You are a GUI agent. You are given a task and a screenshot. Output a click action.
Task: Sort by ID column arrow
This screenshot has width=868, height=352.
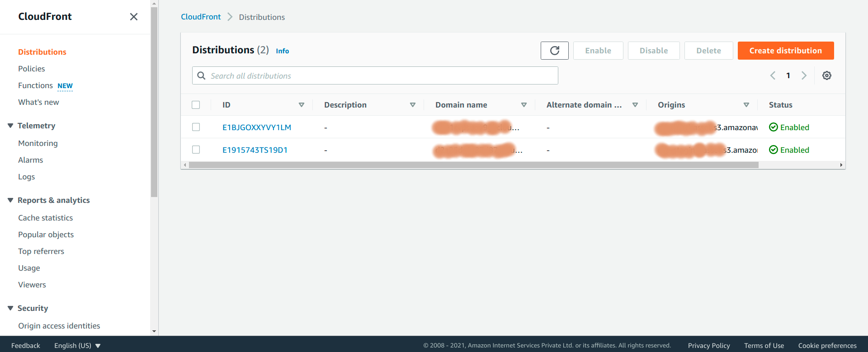(302, 105)
